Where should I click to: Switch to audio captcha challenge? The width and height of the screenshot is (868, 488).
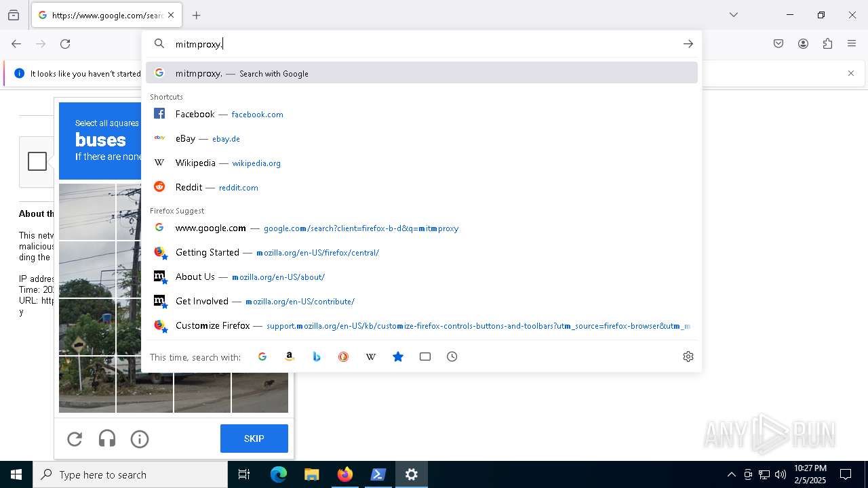point(107,439)
